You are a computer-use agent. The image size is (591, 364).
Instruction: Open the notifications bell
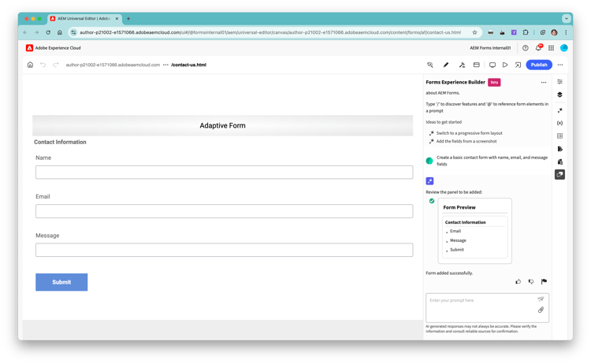click(539, 48)
